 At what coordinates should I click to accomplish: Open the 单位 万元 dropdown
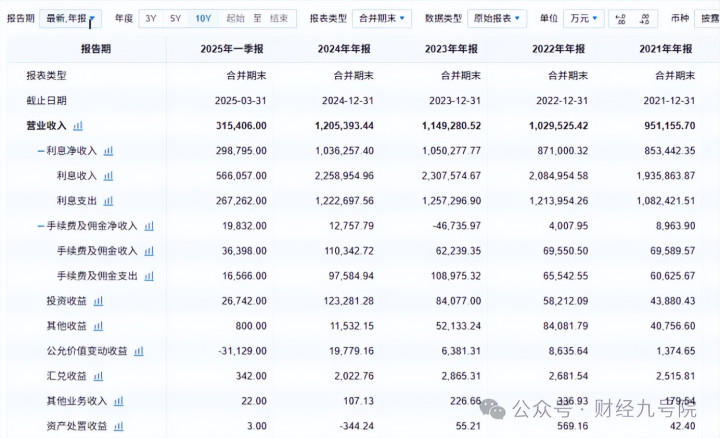pos(584,19)
